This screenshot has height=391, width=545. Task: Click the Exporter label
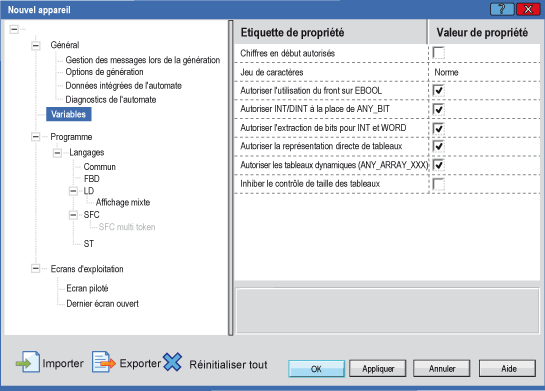(x=140, y=364)
